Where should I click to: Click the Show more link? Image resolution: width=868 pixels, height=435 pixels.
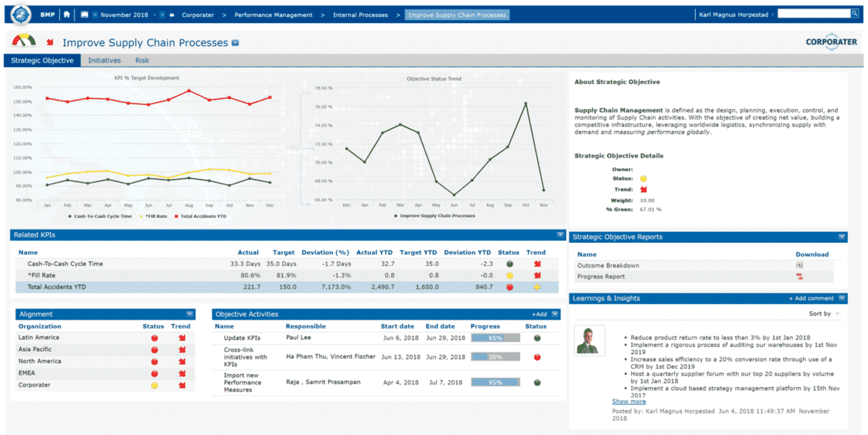[629, 402]
